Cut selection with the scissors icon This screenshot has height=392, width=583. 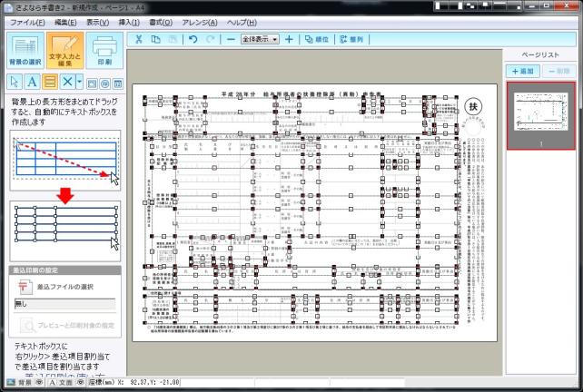139,39
